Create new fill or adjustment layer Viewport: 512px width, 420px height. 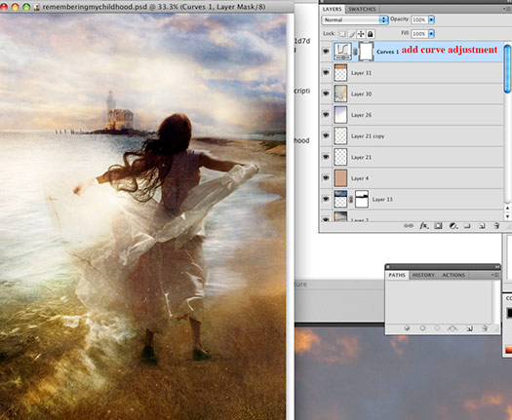pos(453,225)
